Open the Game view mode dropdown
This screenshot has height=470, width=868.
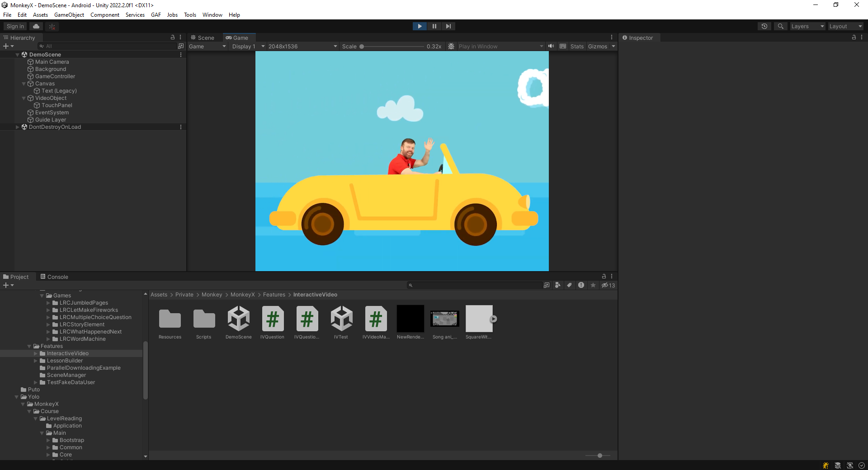(x=207, y=46)
